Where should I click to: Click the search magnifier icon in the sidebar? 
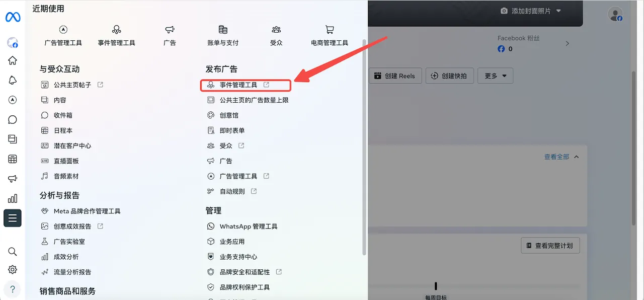[13, 251]
